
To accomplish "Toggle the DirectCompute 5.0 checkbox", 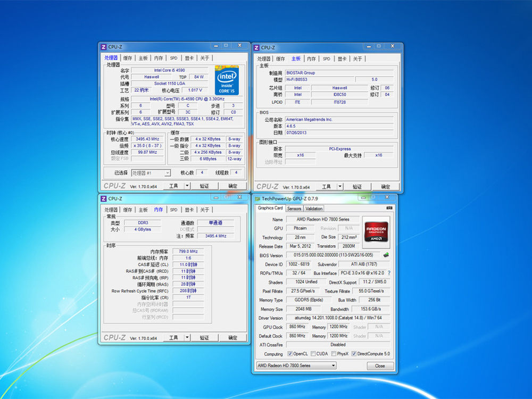I will [354, 354].
